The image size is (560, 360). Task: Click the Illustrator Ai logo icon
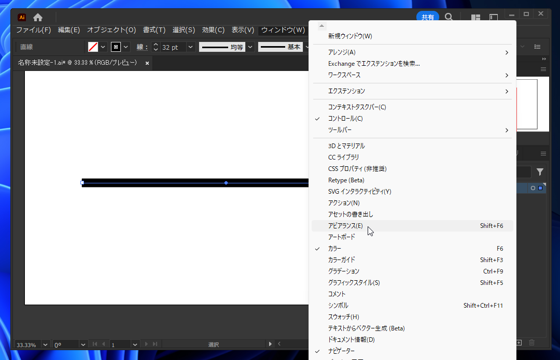pyautogui.click(x=22, y=17)
